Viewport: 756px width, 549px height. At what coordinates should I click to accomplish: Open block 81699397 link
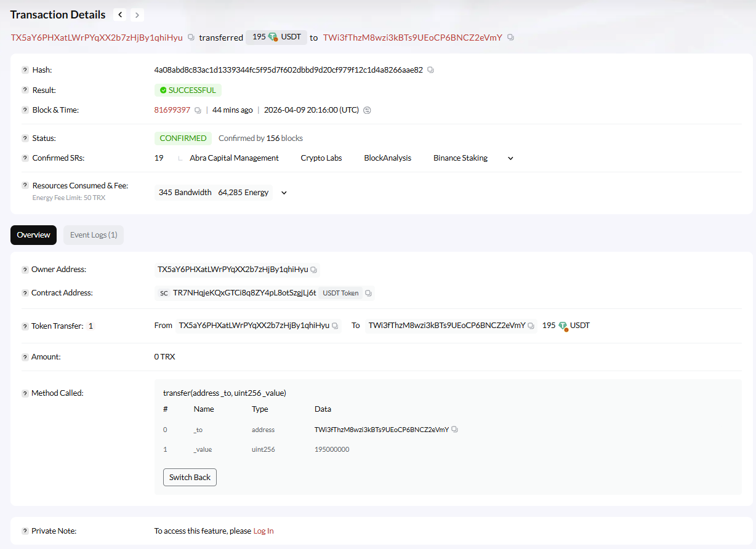tap(172, 110)
